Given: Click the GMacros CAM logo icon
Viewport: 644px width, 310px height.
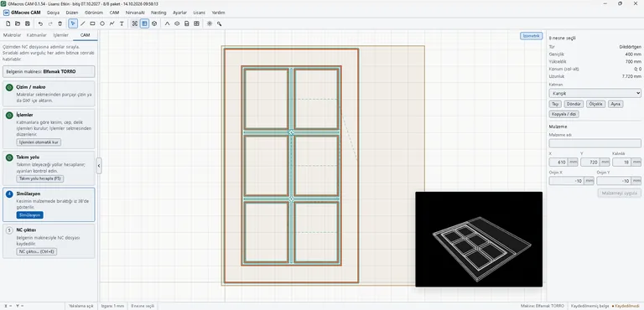Looking at the screenshot, I should pos(6,13).
